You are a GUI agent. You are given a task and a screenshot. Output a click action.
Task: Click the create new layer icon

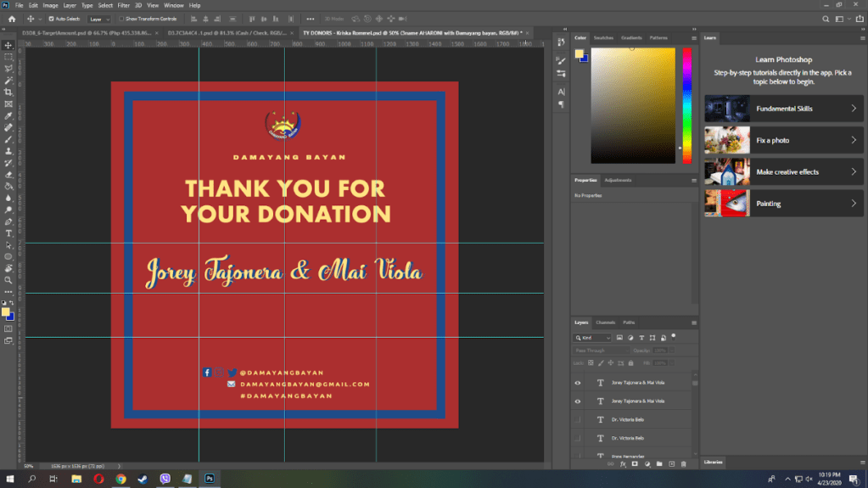671,464
